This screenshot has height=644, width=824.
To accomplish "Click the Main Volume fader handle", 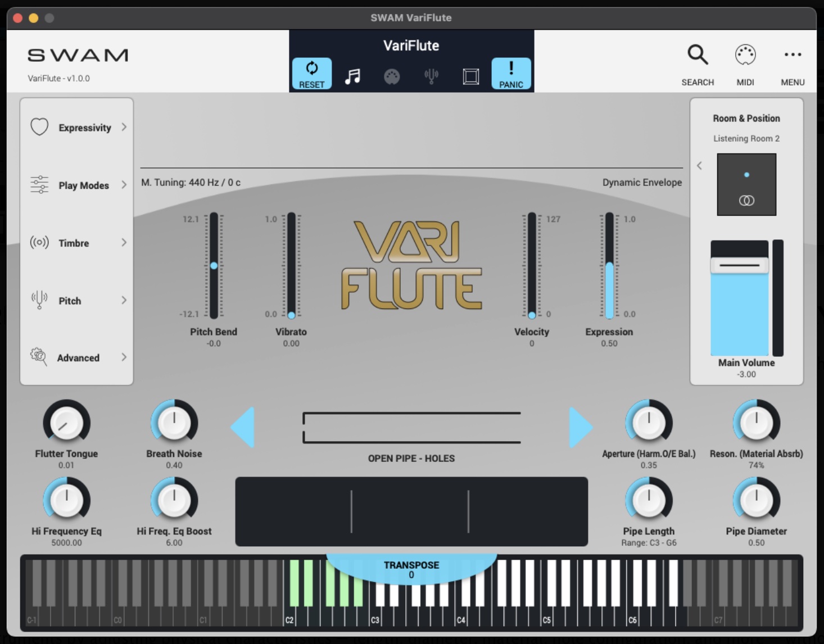I will coord(739,265).
